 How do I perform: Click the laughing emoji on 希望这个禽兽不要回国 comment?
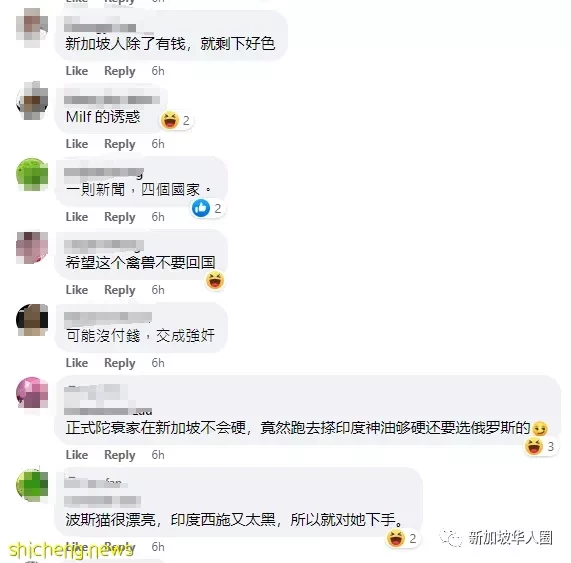pos(215,281)
